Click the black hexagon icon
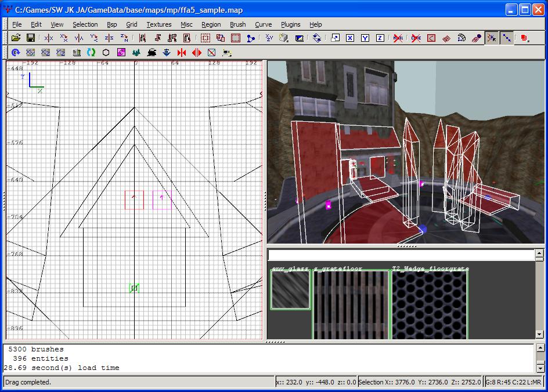Image resolution: width=548 pixels, height=392 pixels. point(106,53)
